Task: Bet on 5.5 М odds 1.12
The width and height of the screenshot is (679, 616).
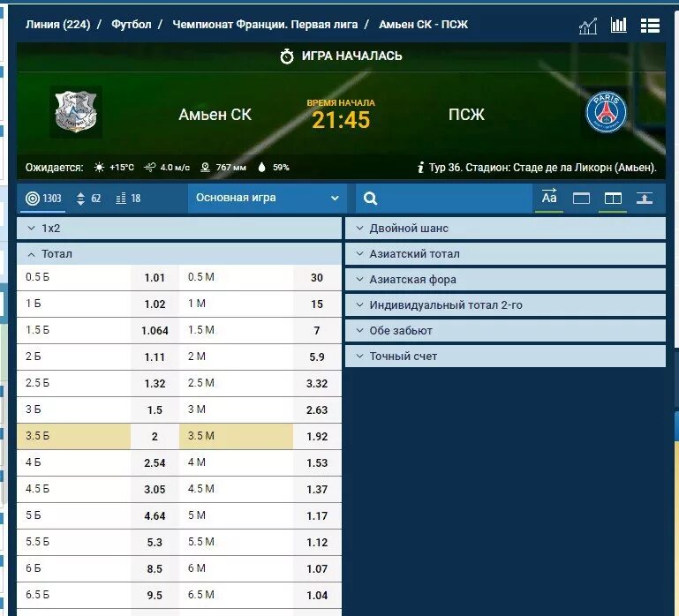Action: [x=317, y=542]
